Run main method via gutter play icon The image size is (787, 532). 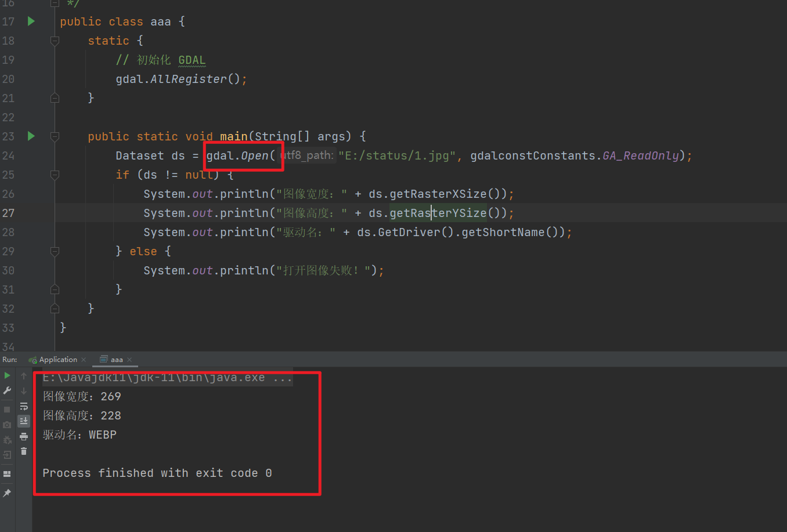(x=30, y=136)
